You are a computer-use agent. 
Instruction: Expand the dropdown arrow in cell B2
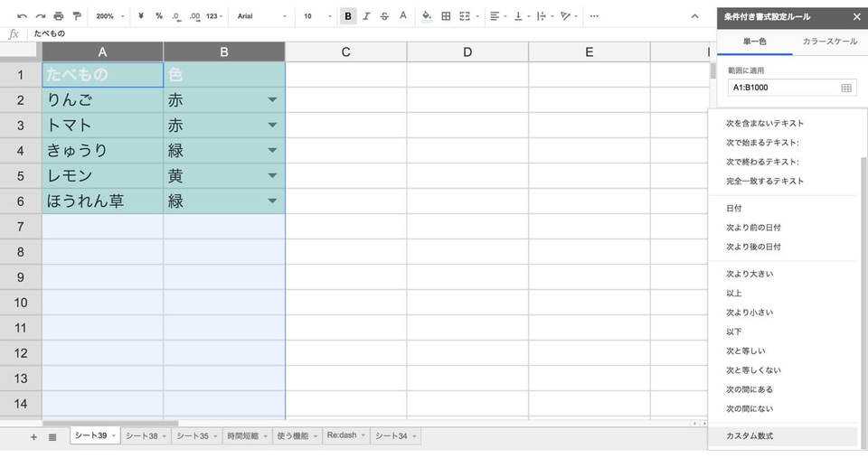272,100
